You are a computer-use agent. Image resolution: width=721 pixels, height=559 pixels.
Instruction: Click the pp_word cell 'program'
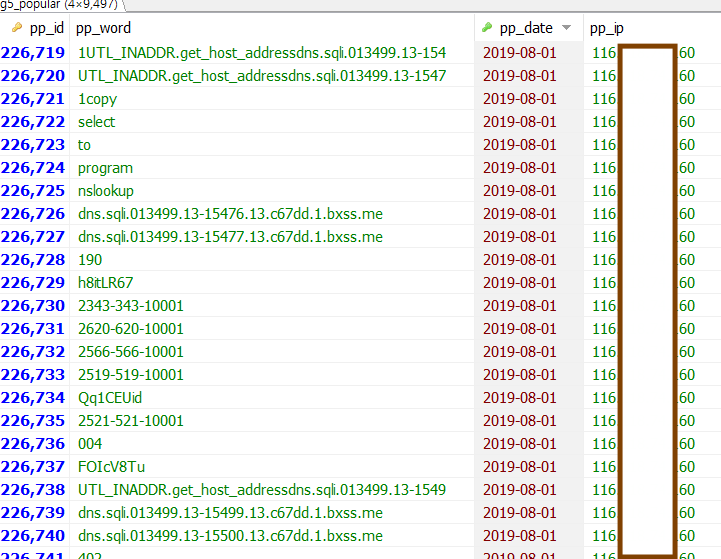(272, 168)
